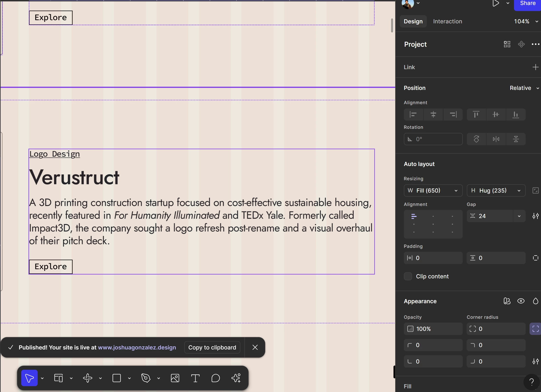Click Copy to clipboard button

click(x=212, y=347)
